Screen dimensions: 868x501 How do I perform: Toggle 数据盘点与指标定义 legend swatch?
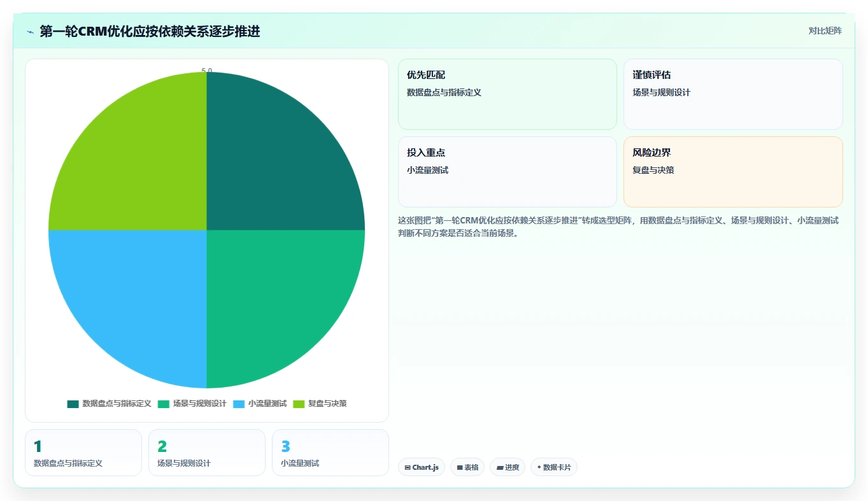73,404
